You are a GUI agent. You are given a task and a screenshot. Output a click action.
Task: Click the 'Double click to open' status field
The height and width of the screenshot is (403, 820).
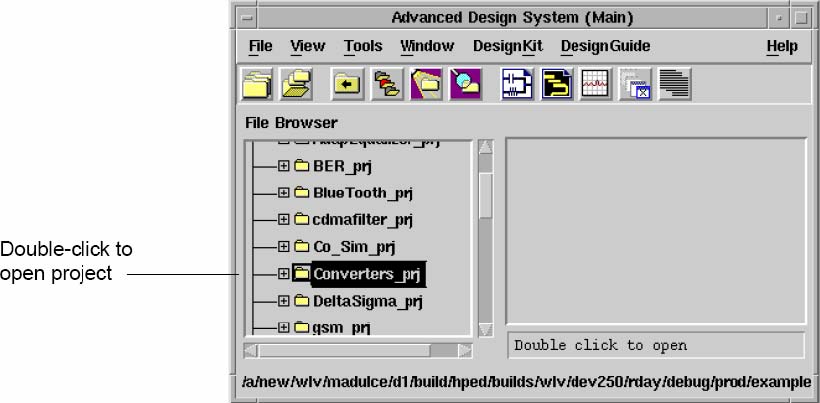656,346
